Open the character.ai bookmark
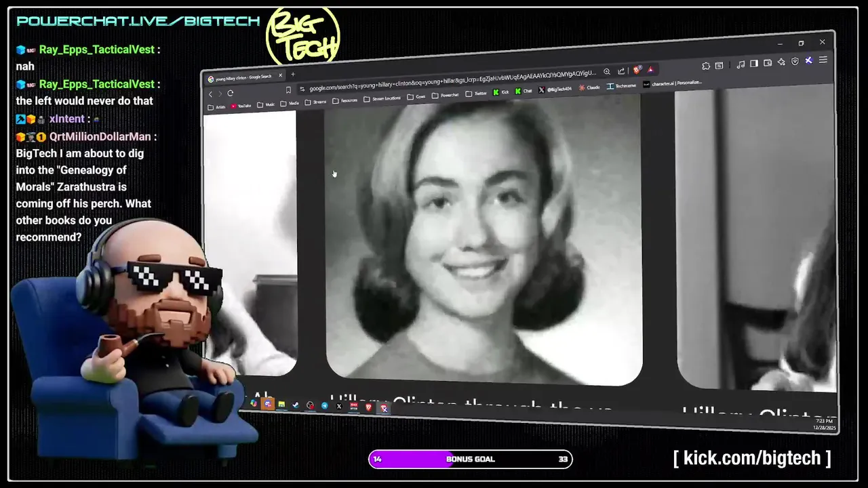 click(x=672, y=84)
